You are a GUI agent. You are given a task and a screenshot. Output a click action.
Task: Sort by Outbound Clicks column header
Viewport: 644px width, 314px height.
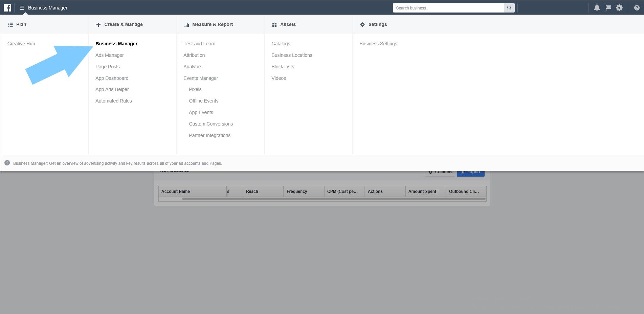coord(466,191)
